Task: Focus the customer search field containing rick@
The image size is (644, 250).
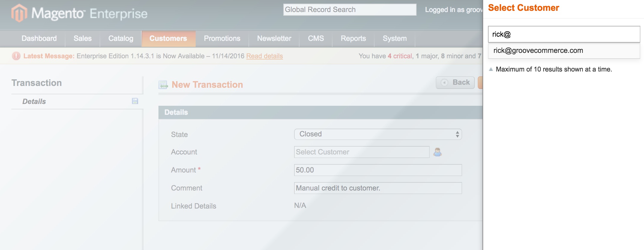Action: 564,34
